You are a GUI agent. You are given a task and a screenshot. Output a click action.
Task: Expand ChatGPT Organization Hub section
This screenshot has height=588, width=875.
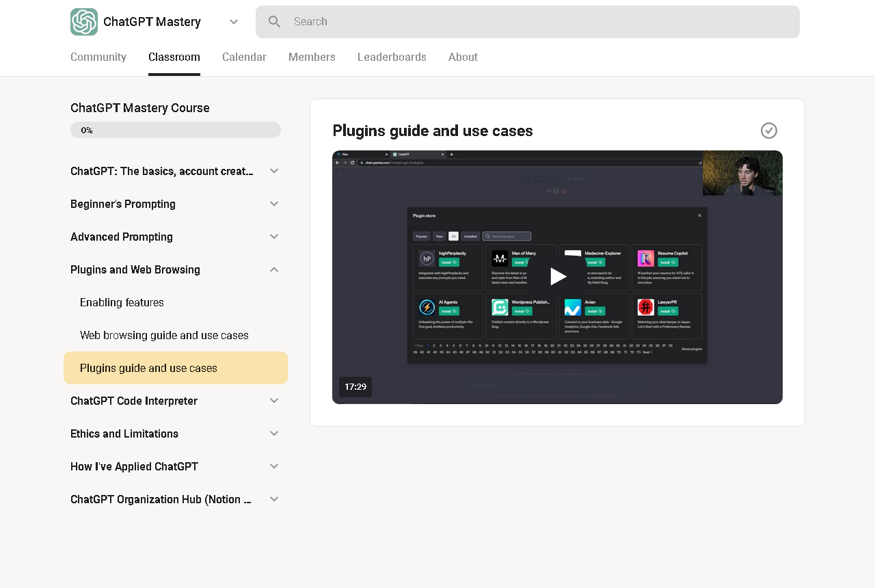(x=274, y=499)
